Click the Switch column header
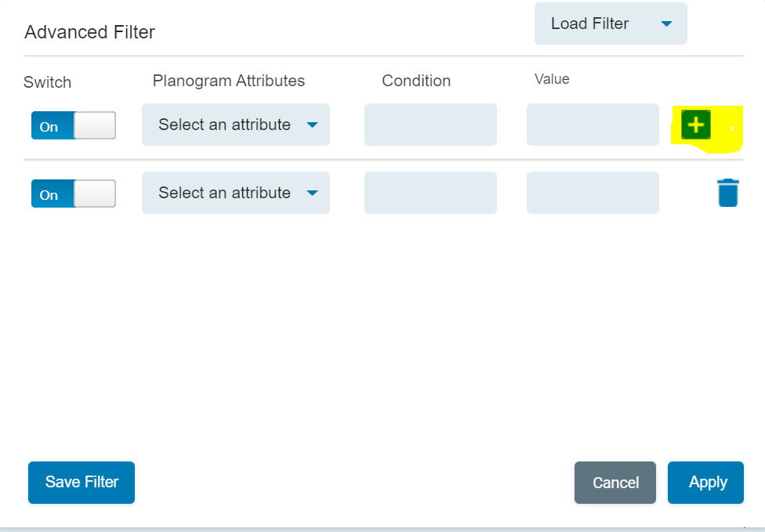The width and height of the screenshot is (765, 532). (x=48, y=82)
